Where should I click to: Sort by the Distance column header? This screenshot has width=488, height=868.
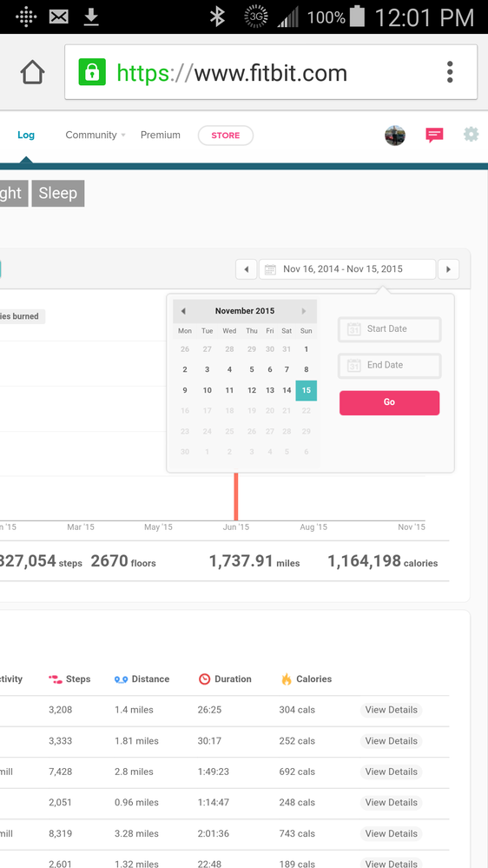tap(142, 679)
